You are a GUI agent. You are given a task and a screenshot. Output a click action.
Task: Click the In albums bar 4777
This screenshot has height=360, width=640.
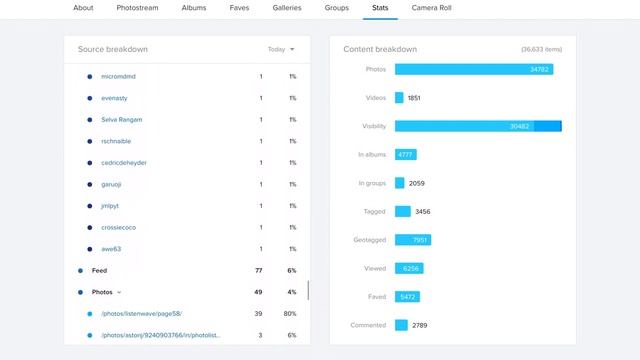(405, 155)
